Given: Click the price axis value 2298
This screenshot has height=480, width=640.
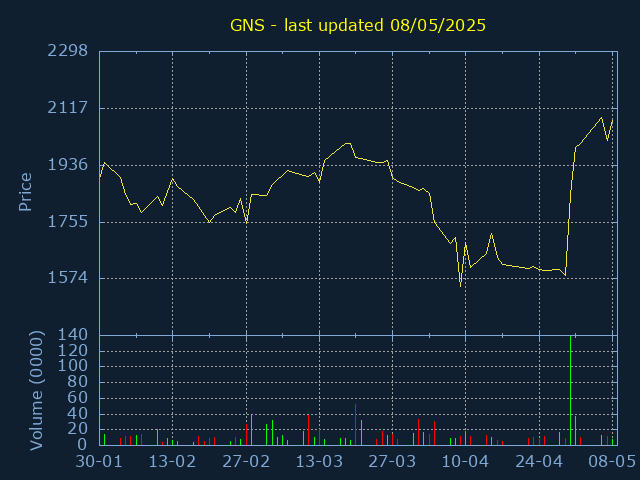Looking at the screenshot, I should click(68, 51).
